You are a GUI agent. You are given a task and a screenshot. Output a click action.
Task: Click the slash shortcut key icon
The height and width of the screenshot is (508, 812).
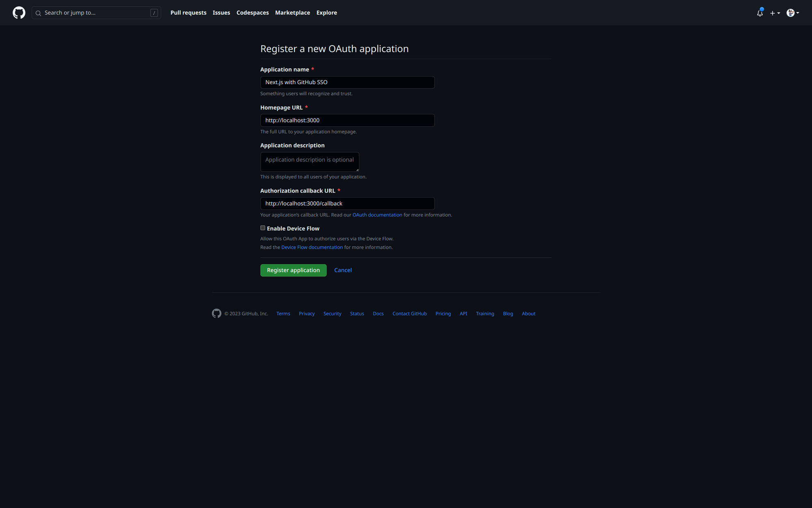click(x=154, y=13)
